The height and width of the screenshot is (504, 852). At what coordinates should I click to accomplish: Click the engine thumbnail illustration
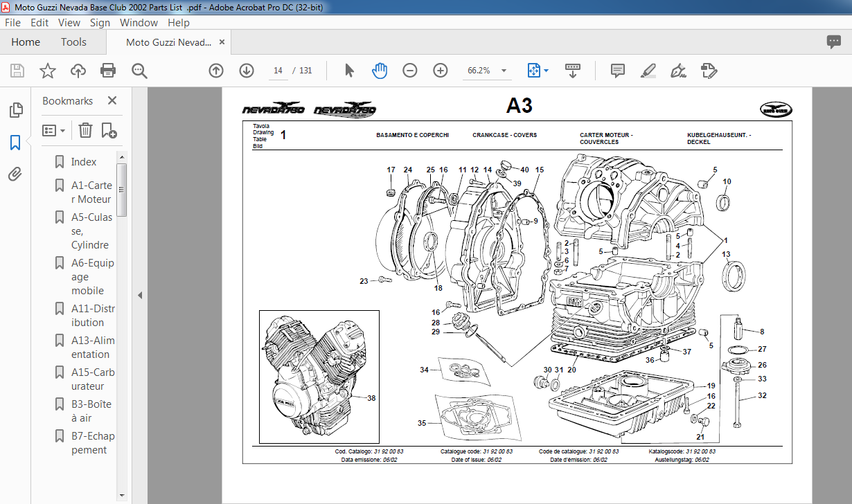319,377
